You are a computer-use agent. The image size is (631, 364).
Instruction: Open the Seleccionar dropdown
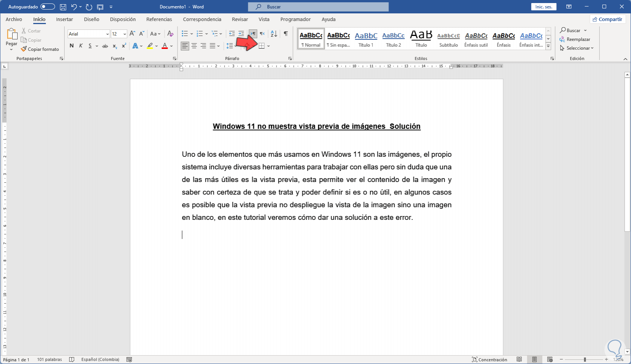click(577, 48)
